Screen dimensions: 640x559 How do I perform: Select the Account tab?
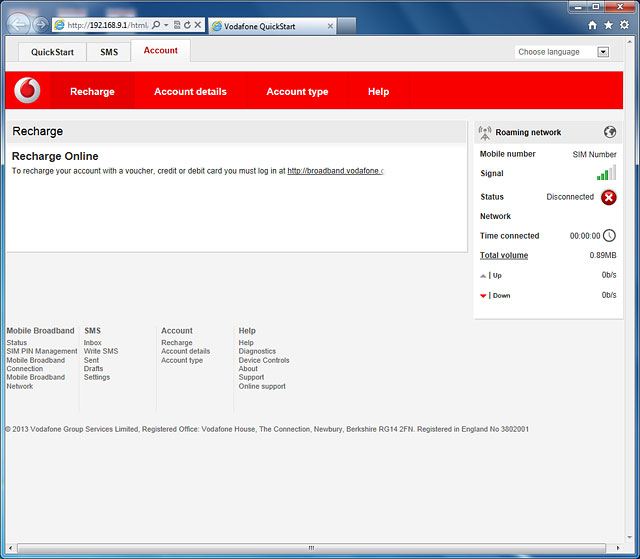[x=160, y=51]
